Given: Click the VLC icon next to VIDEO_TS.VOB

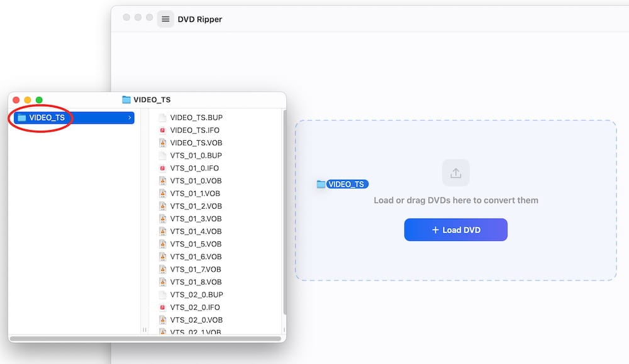Looking at the screenshot, I should [x=162, y=143].
